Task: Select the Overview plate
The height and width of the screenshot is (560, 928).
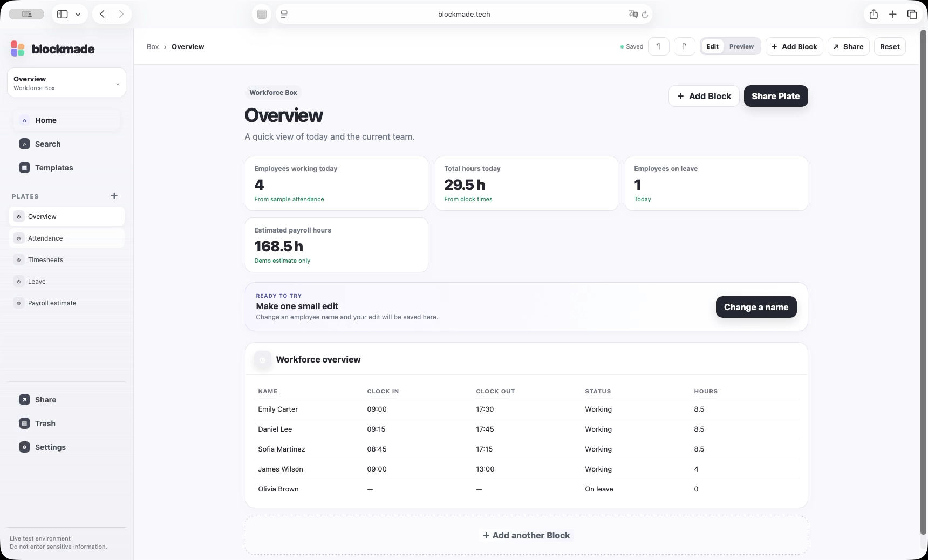Action: point(67,217)
